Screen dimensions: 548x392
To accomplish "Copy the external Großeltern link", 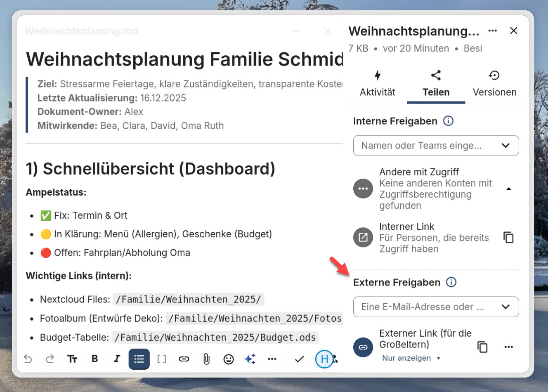I will point(482,347).
